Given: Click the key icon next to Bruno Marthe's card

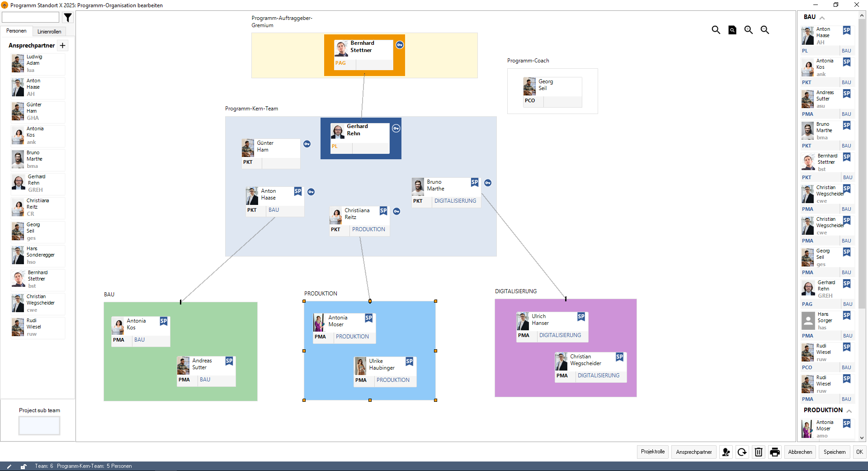Looking at the screenshot, I should (488, 183).
